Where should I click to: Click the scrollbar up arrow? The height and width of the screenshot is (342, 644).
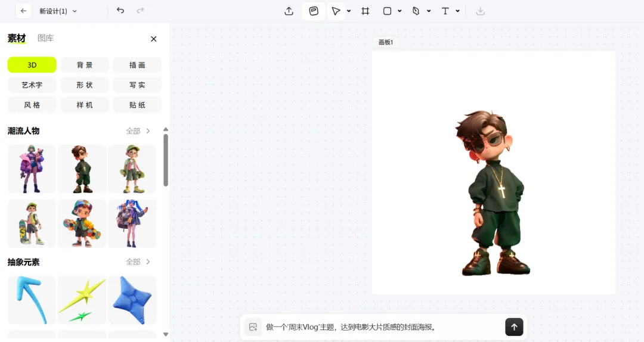(x=166, y=129)
